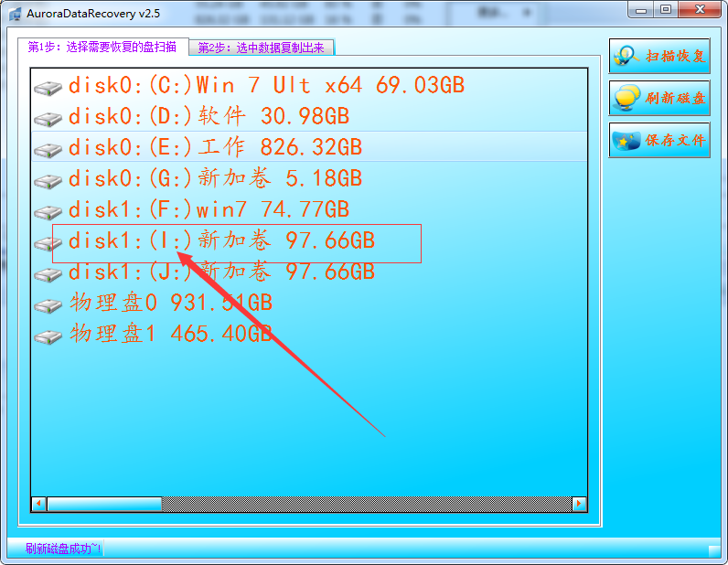
Task: Select disk0 (E:) 工作 826.32GB entry
Action: pos(309,147)
